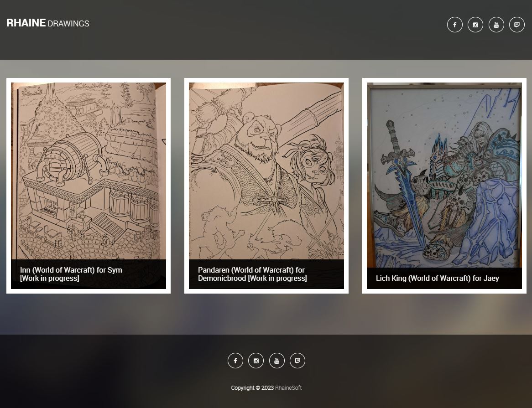Click the 'Copyright © 2023' text
532x408 pixels.
click(x=252, y=387)
